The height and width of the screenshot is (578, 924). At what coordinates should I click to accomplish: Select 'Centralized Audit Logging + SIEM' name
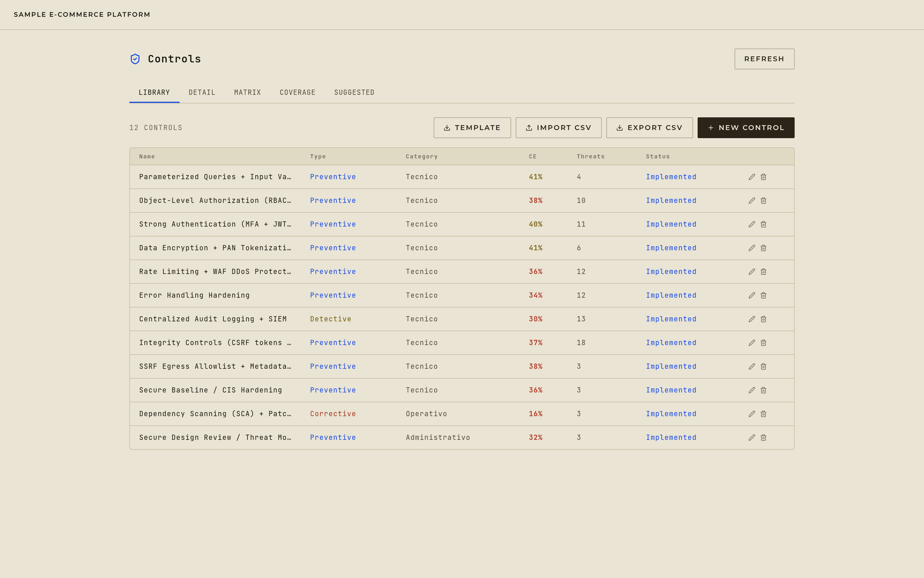tap(213, 319)
